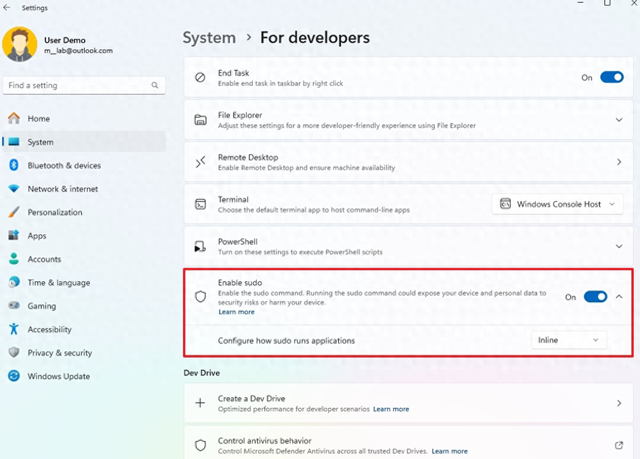Click the Configure how sudo runs applications label

tap(286, 340)
